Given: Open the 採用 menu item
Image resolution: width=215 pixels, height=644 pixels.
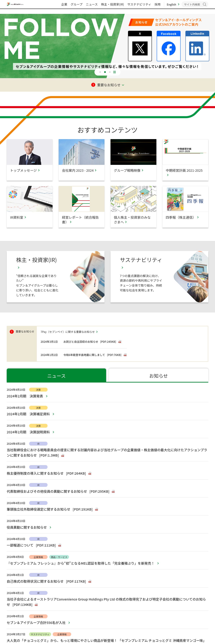Looking at the screenshot, I should pos(157,5).
